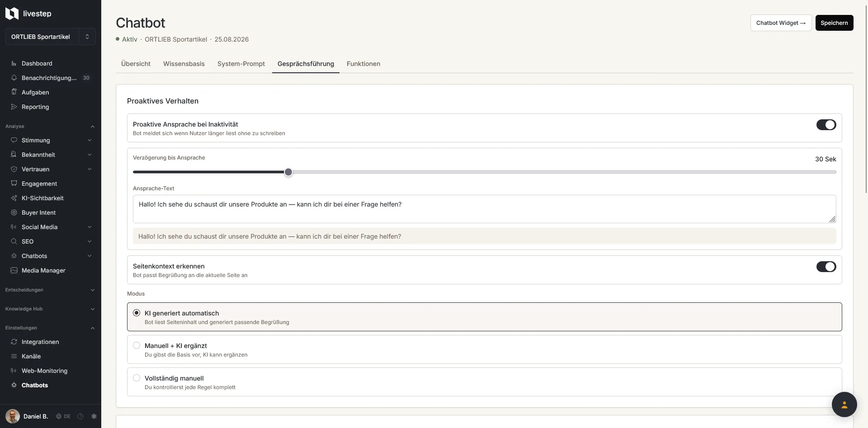Open the Funktionen tab

[363, 64]
